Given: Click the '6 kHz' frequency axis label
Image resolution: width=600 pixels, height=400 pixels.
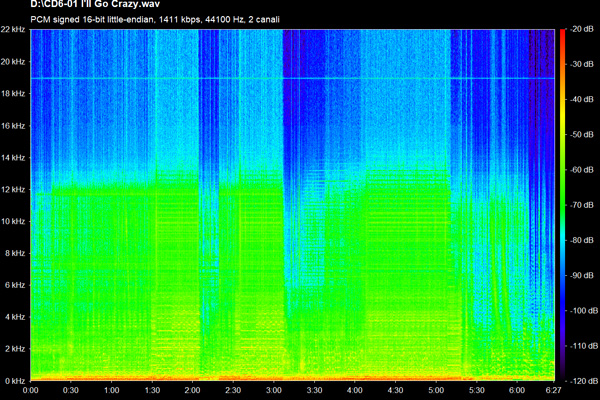Looking at the screenshot, I should (x=15, y=285).
